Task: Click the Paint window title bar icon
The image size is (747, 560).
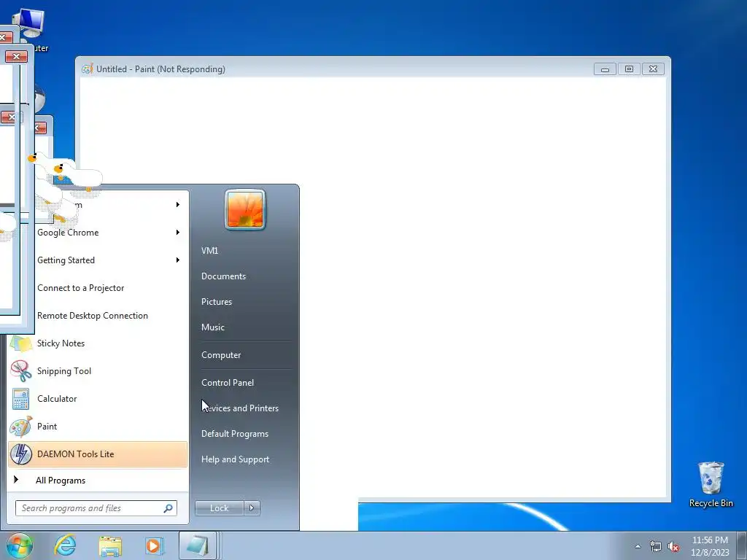Action: [88, 69]
